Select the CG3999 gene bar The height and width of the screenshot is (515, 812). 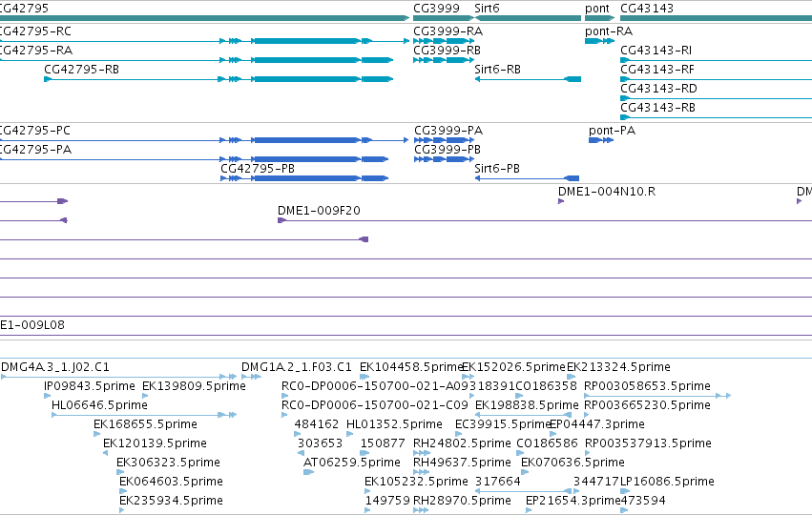pyautogui.click(x=444, y=18)
